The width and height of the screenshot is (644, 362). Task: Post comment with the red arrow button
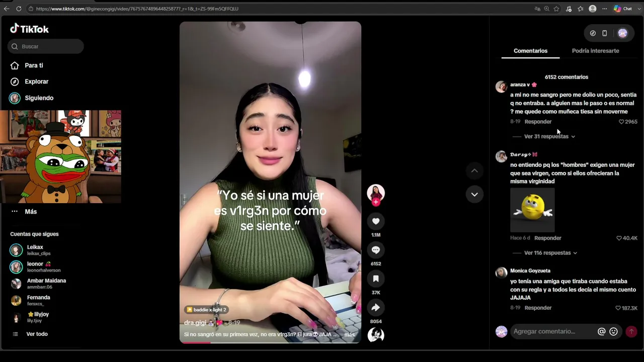coord(631,331)
